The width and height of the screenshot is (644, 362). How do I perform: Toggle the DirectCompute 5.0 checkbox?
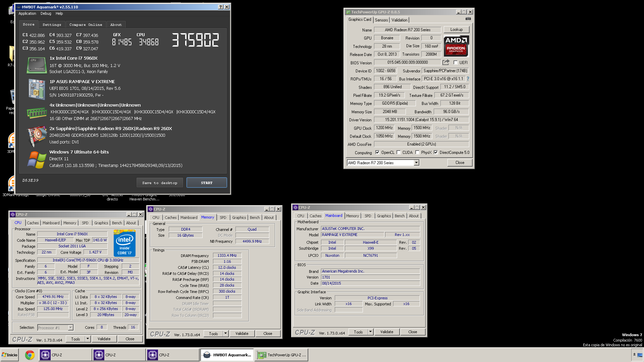click(x=436, y=153)
